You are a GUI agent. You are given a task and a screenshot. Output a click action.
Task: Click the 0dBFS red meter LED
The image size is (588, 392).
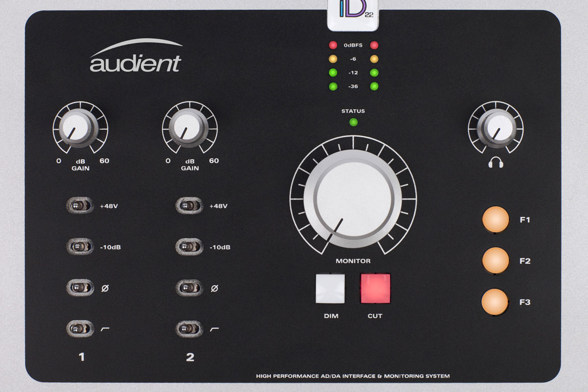pyautogui.click(x=334, y=45)
